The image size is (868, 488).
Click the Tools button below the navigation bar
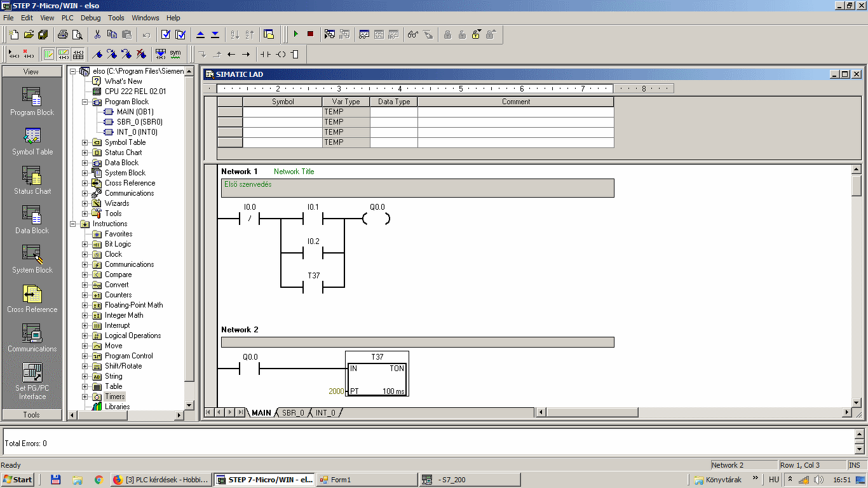(32, 415)
